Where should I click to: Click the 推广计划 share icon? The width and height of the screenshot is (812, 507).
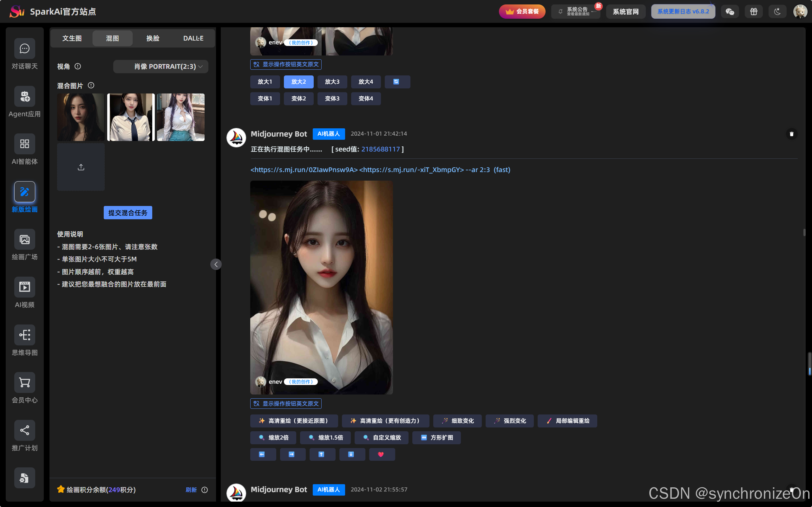pos(24,430)
